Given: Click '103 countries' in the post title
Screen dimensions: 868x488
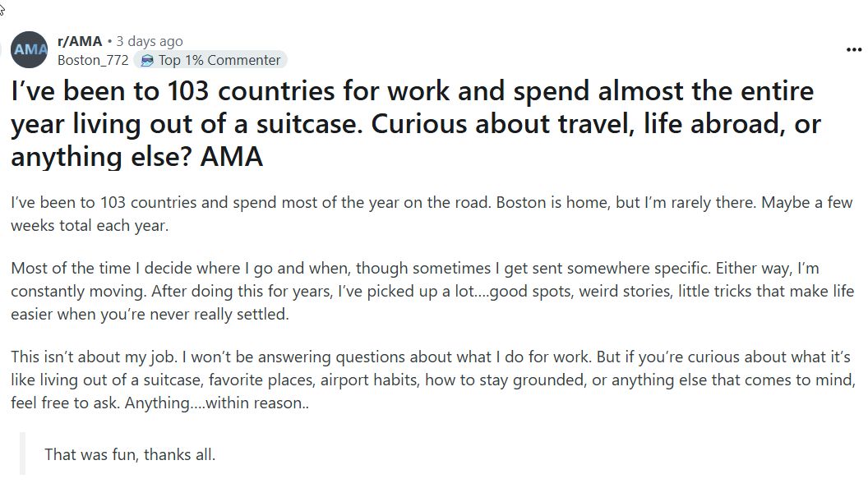Looking at the screenshot, I should pos(251,90).
